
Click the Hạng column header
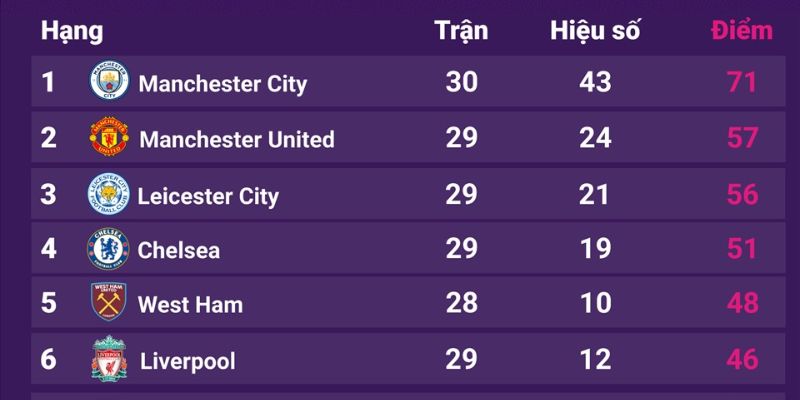[71, 31]
